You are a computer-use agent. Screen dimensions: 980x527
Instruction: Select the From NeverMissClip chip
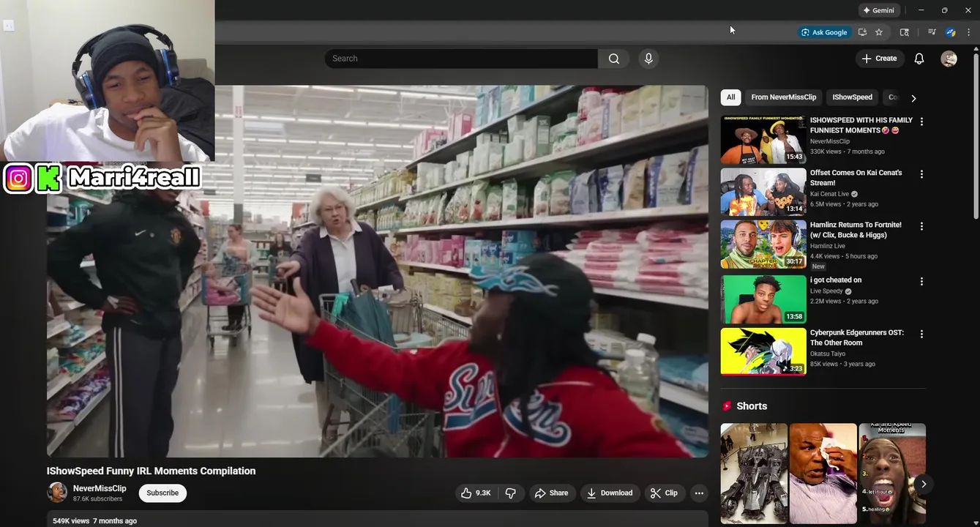(x=783, y=97)
